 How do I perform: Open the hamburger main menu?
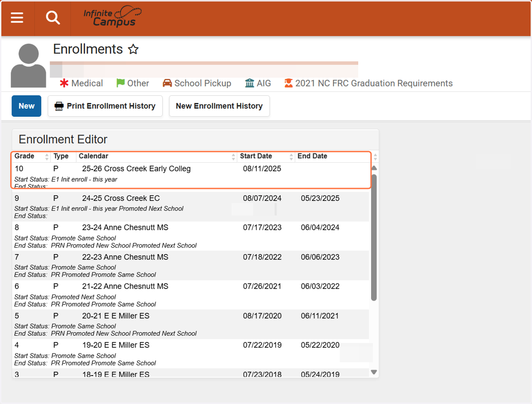click(x=17, y=18)
